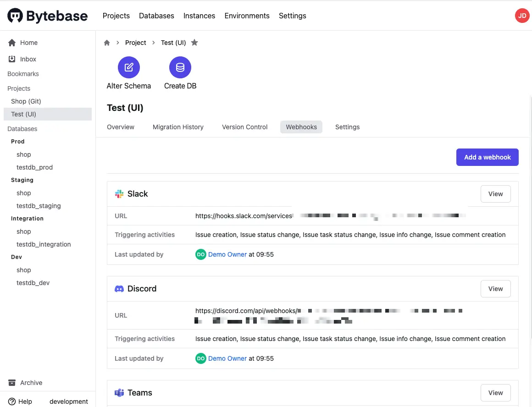
Task: Select the Webhooks tab
Action: (301, 127)
